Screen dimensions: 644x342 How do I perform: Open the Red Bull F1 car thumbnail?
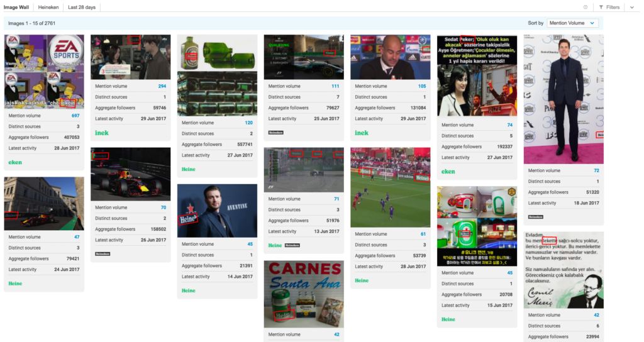(131, 174)
